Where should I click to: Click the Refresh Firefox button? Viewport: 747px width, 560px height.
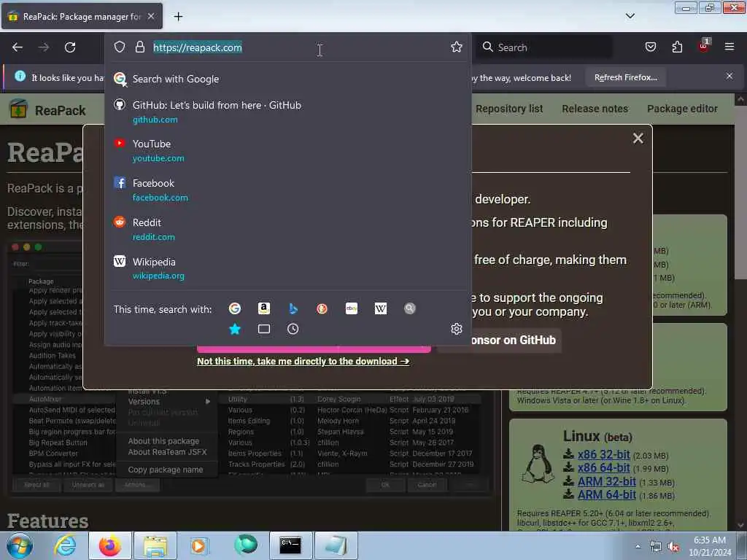pos(625,77)
